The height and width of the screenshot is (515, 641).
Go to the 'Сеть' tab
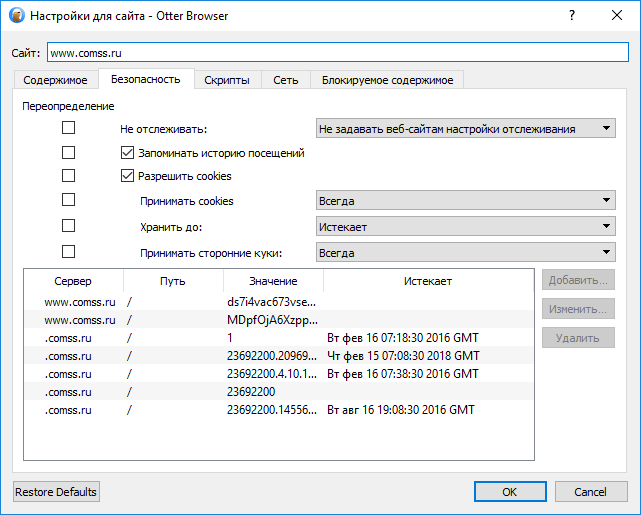tap(286, 80)
